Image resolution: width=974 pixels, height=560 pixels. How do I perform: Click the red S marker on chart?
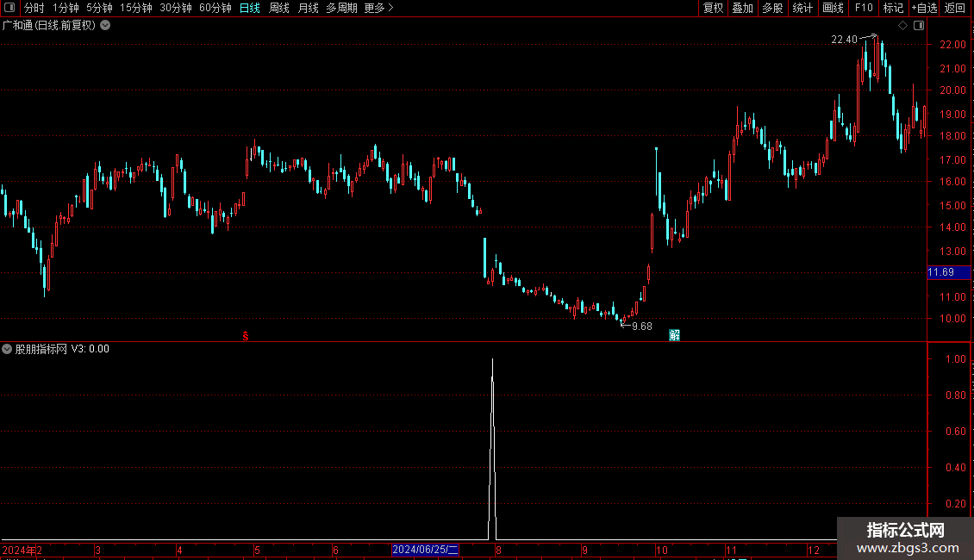coord(246,336)
